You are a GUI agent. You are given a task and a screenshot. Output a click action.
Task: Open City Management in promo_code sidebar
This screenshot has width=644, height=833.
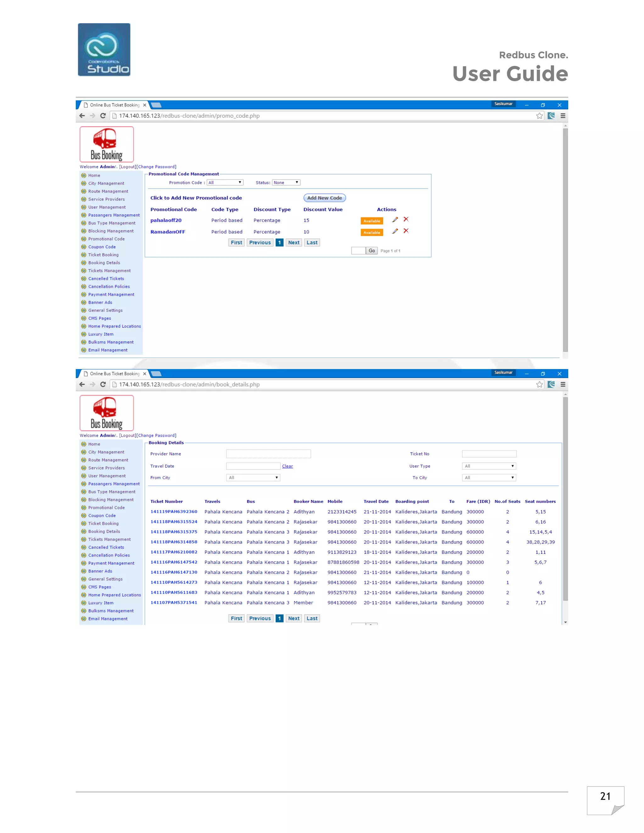pos(106,184)
